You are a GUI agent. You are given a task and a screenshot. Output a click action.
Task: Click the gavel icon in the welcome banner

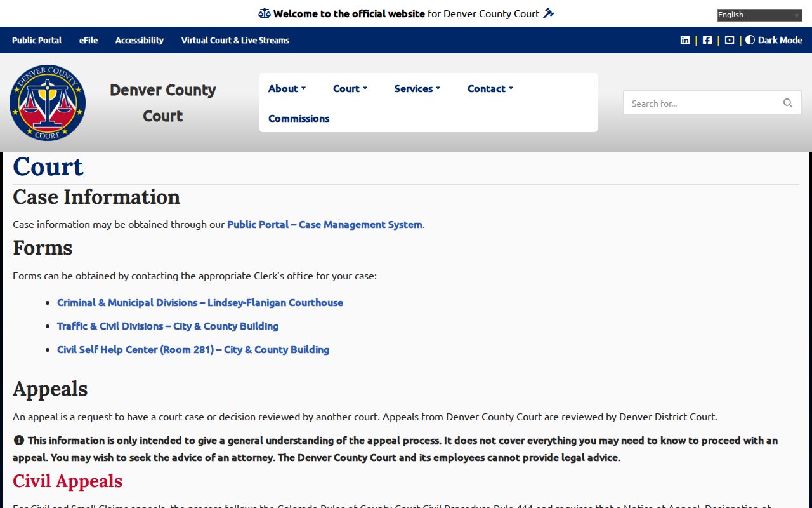tap(549, 13)
